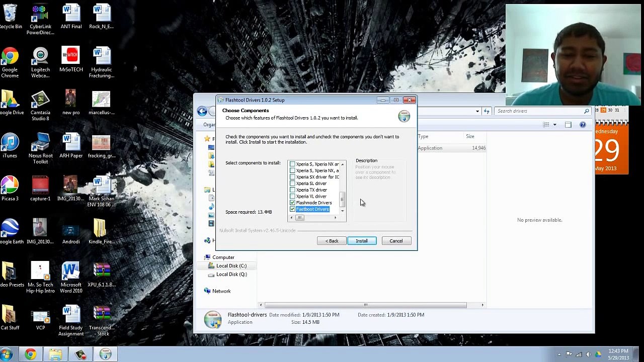The height and width of the screenshot is (362, 644).
Task: Select Kindle Fire folder on desktop
Action: (102, 232)
